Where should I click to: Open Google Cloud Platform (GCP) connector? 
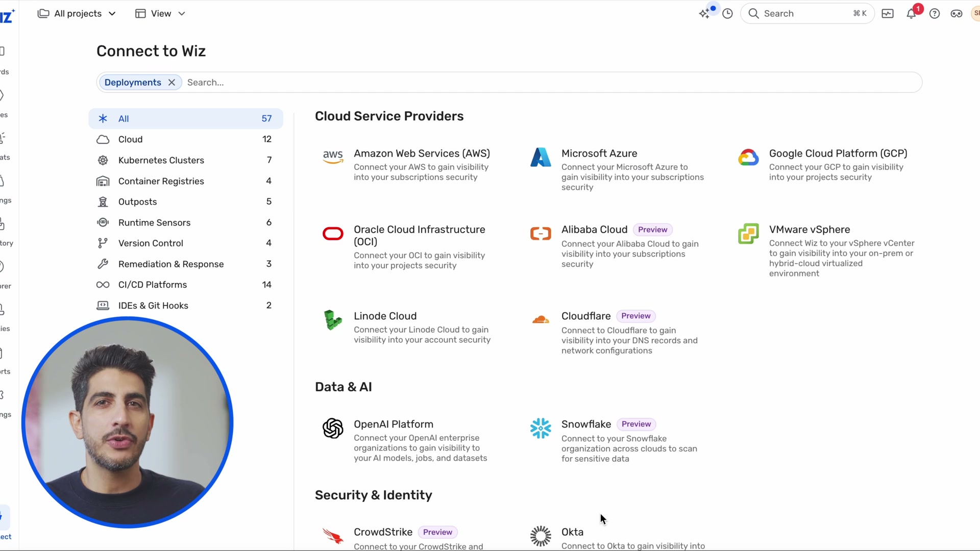click(838, 154)
